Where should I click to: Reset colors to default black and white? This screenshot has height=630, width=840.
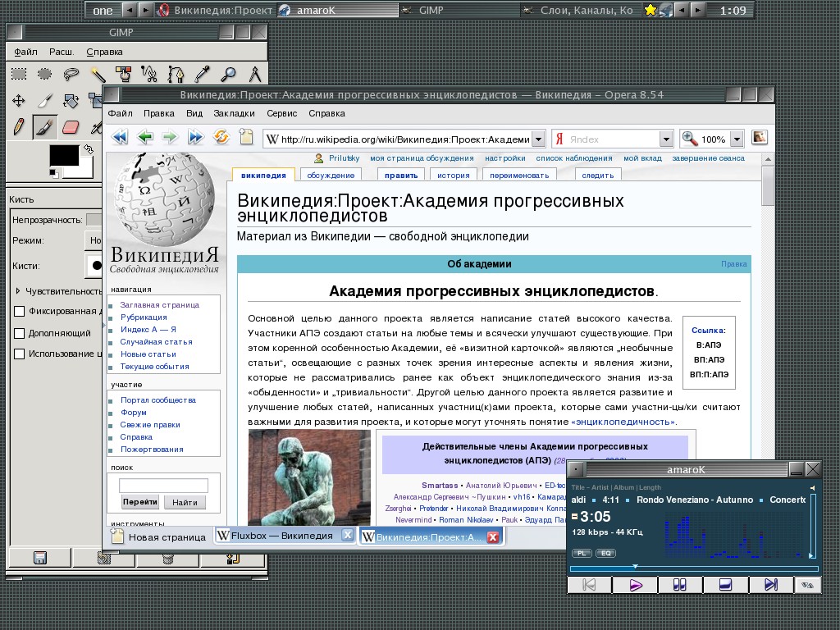pyautogui.click(x=53, y=172)
